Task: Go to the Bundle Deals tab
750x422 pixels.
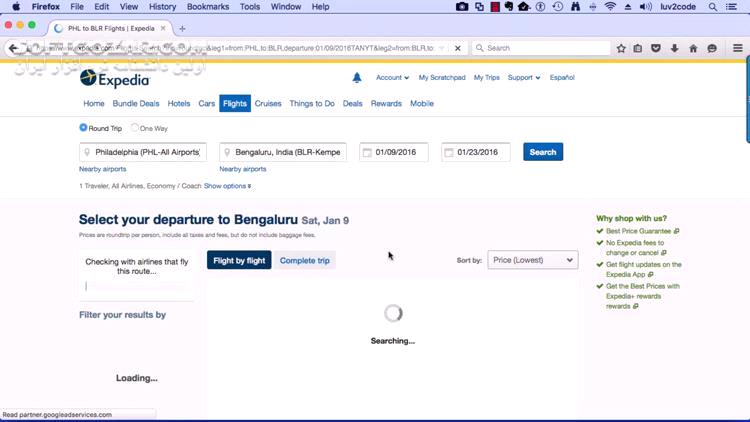Action: (136, 103)
